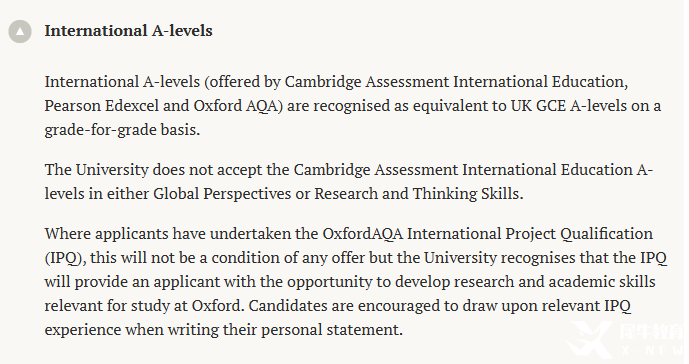Click "International Project Qualification" text

click(x=529, y=233)
